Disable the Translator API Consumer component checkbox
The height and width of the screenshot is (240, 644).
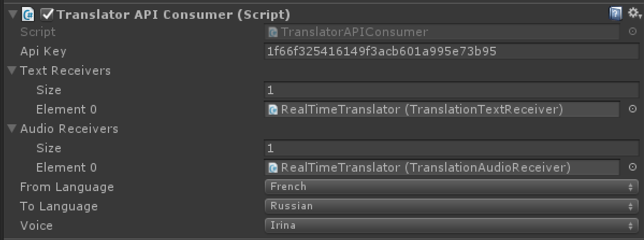[48, 15]
